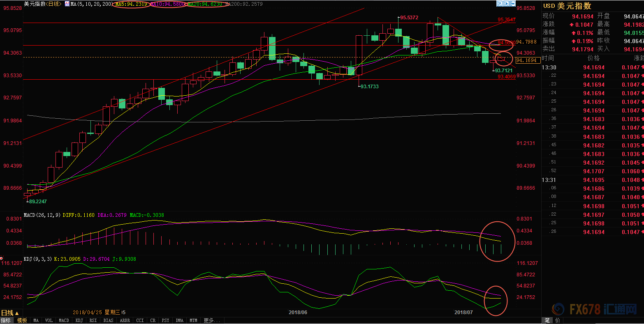The width and height of the screenshot is (644, 324).
Task: Click the 美元指数<日线> chart title
Action: point(43,4)
